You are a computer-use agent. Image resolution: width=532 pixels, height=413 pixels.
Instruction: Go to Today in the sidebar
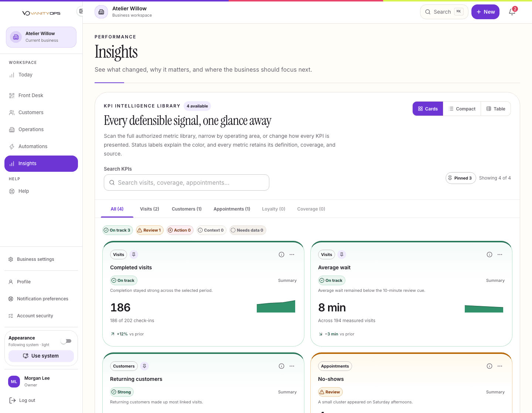pos(41,75)
